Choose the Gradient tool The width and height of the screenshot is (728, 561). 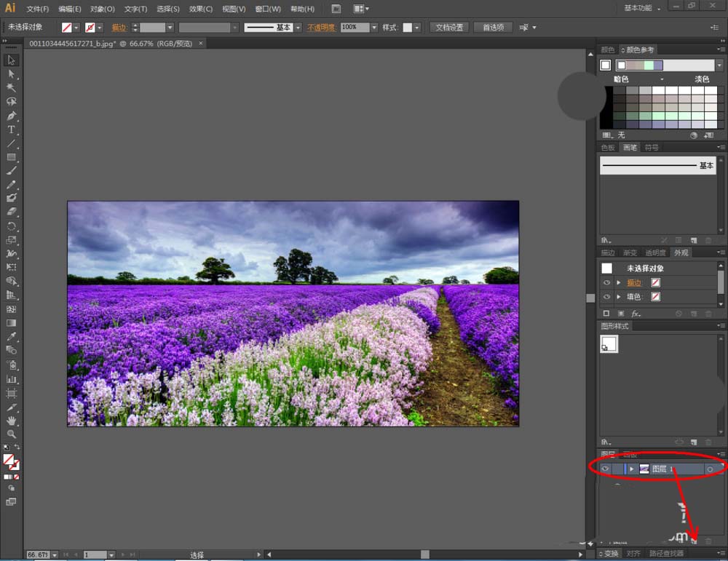pyautogui.click(x=11, y=323)
